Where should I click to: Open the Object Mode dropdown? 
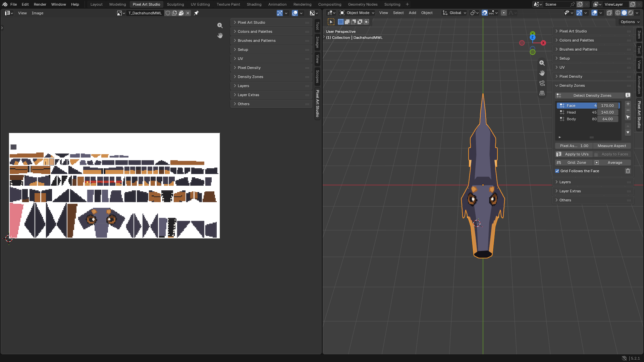pos(357,13)
